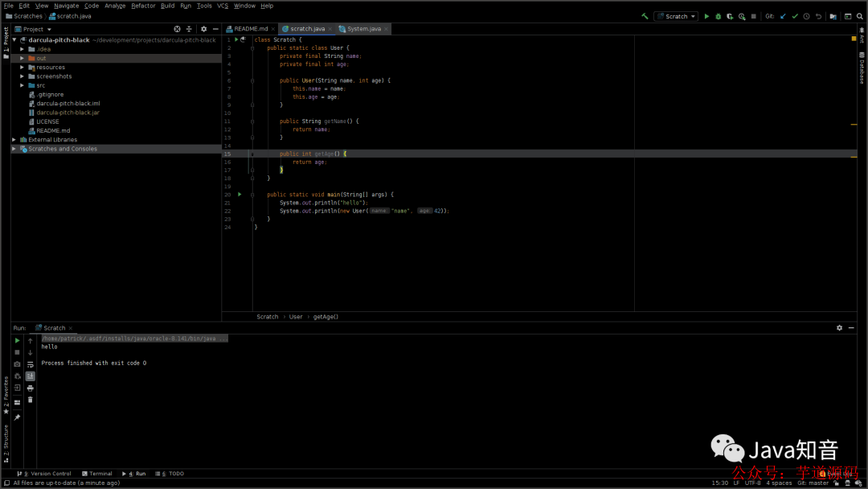Screen dimensions: 868x489
Task: Switch to the README.md editor tab
Action: (x=251, y=29)
